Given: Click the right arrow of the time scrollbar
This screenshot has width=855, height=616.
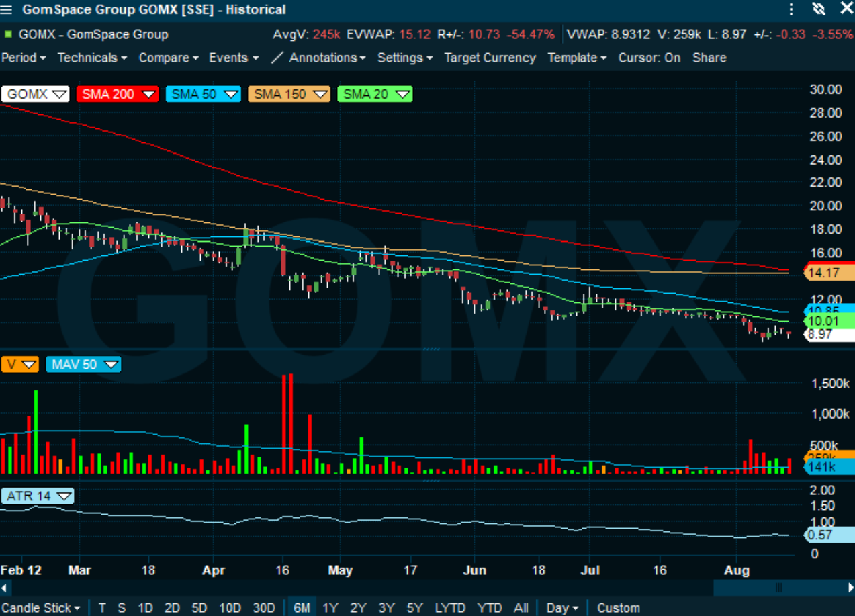Looking at the screenshot, I should (850, 588).
